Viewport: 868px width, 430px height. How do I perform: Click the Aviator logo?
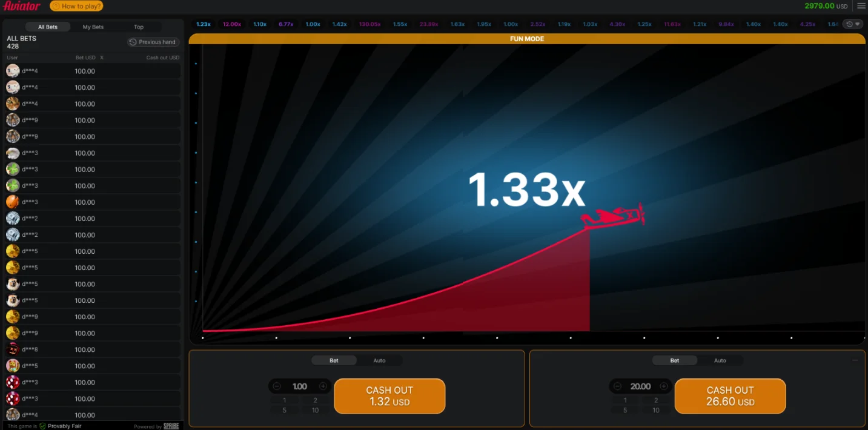click(x=22, y=6)
